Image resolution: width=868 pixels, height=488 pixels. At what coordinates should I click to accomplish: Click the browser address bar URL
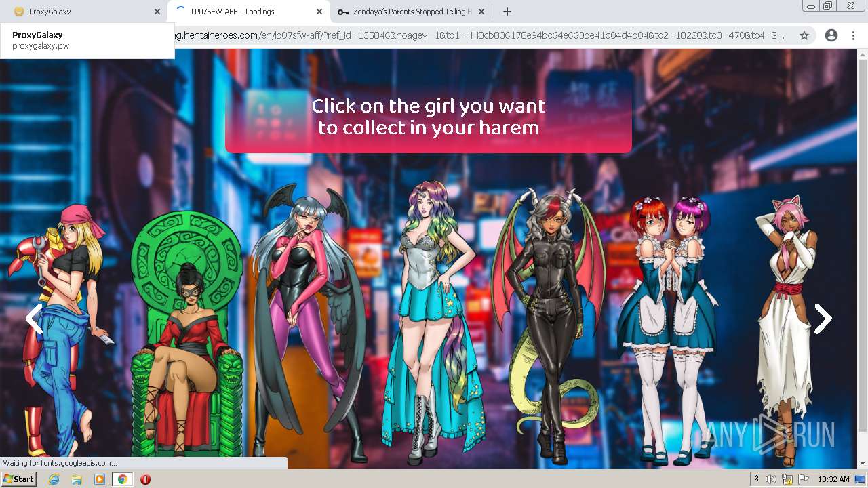[479, 35]
